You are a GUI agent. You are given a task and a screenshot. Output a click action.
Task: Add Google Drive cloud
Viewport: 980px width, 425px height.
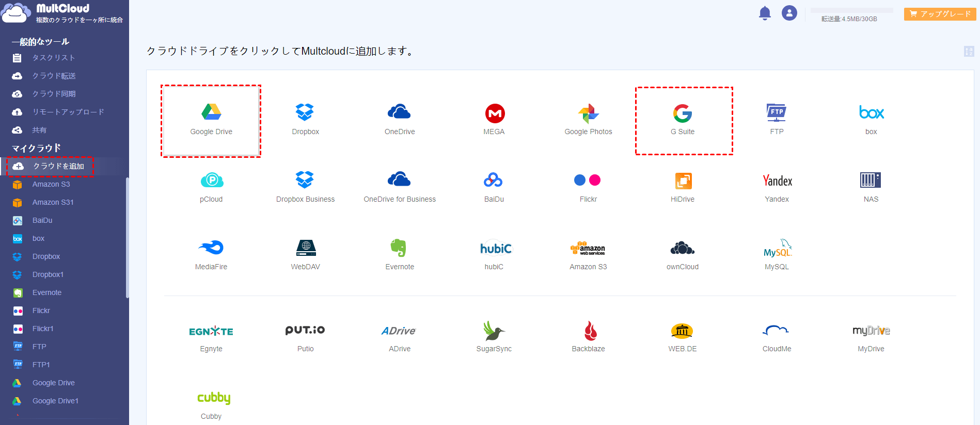coord(211,121)
